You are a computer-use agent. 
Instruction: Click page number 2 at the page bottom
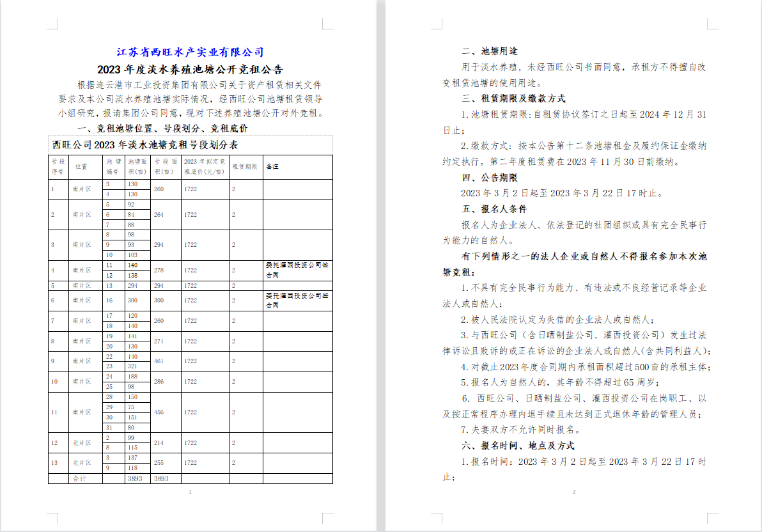[x=574, y=492]
